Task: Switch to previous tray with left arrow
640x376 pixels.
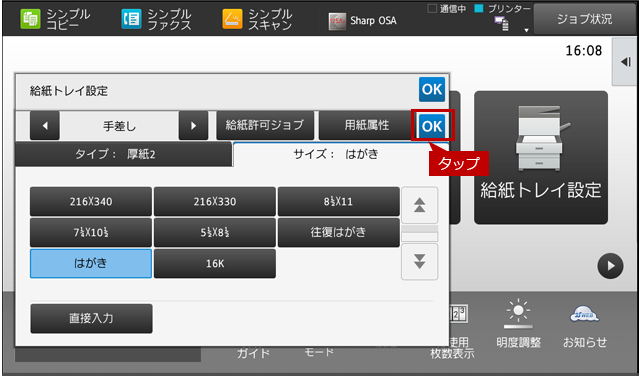Action: (45, 125)
